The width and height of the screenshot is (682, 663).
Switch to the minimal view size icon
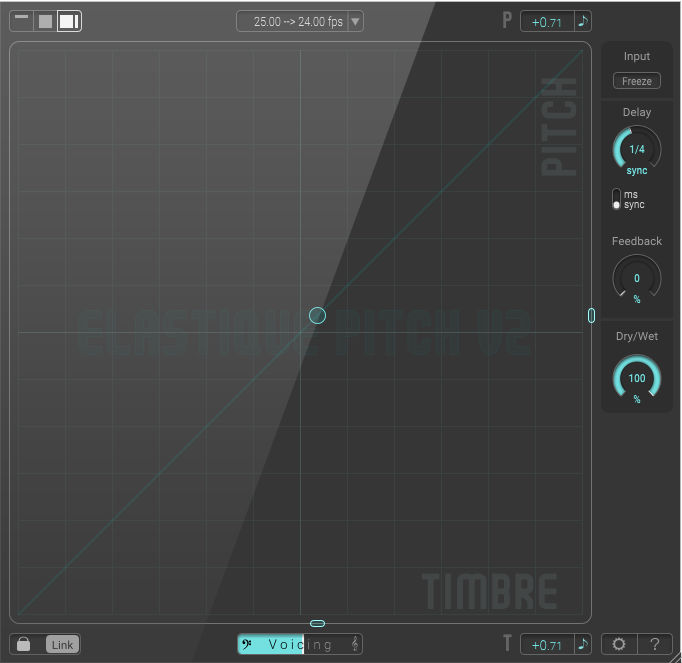21,20
